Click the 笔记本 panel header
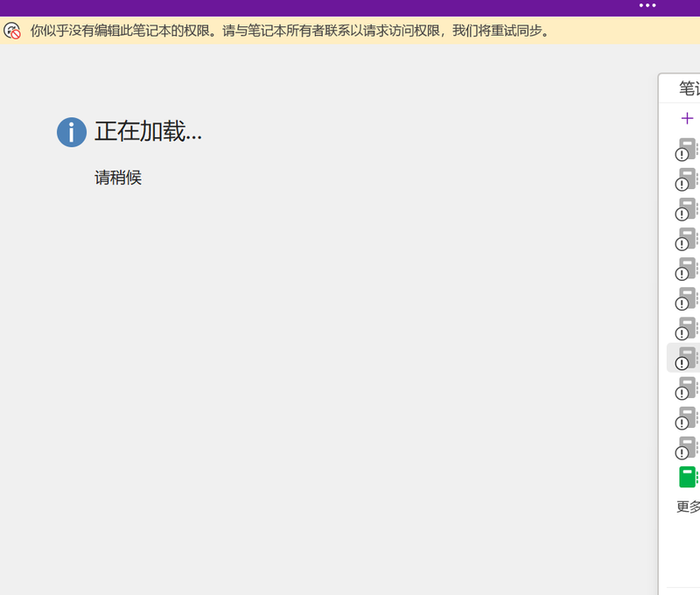 (689, 88)
